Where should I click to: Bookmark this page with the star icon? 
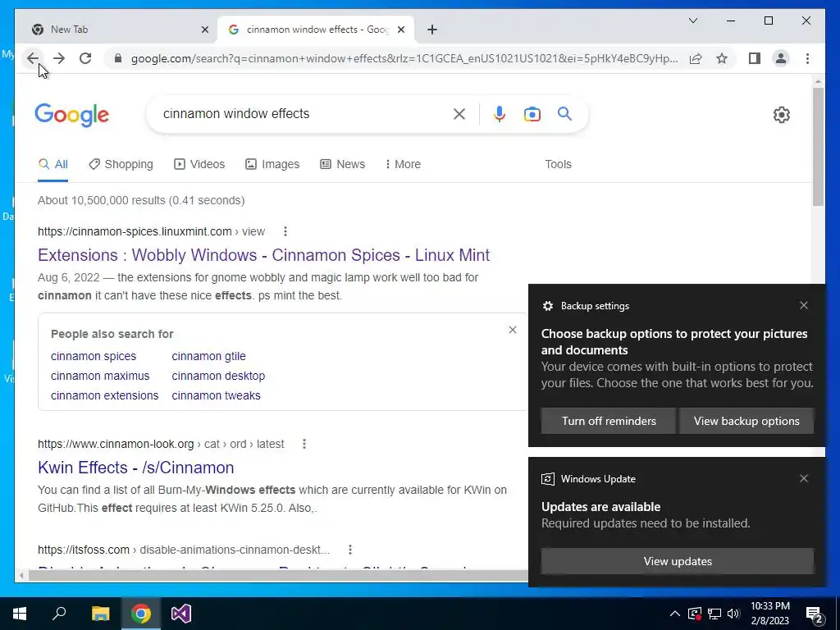coord(722,58)
